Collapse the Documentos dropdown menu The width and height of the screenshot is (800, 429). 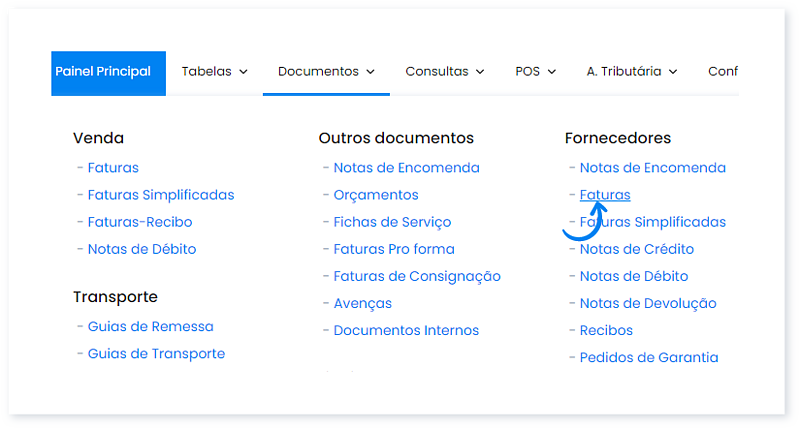pos(326,72)
